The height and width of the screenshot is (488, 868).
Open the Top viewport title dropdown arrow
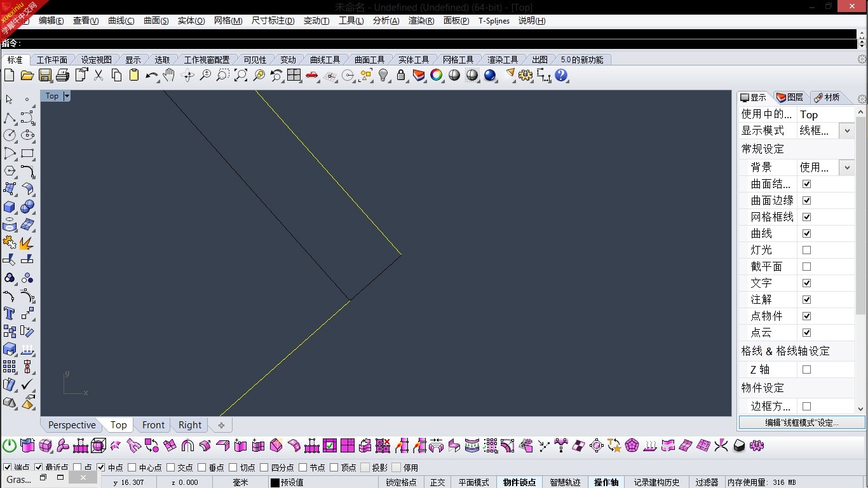pos(67,96)
